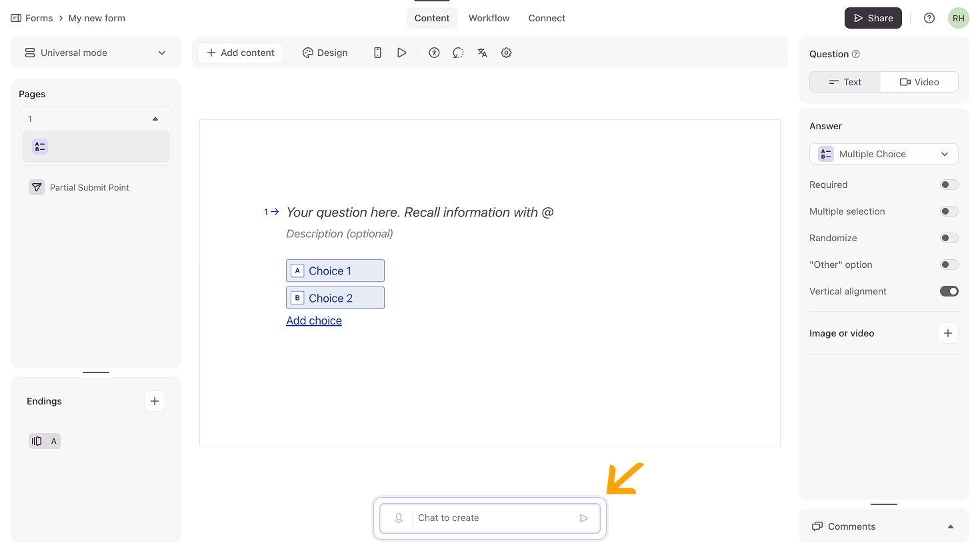Click the dotted circular arrow toolbar icon
The image size is (980, 553).
[x=458, y=53]
